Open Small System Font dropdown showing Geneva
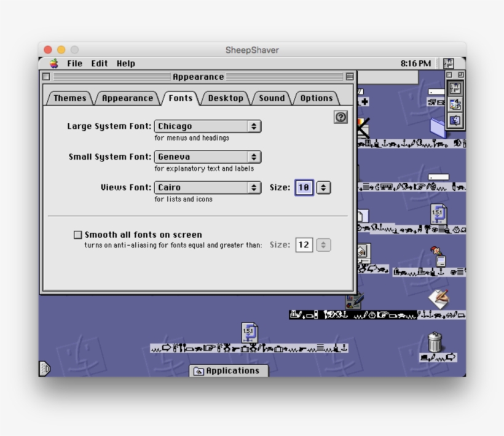 tap(208, 157)
